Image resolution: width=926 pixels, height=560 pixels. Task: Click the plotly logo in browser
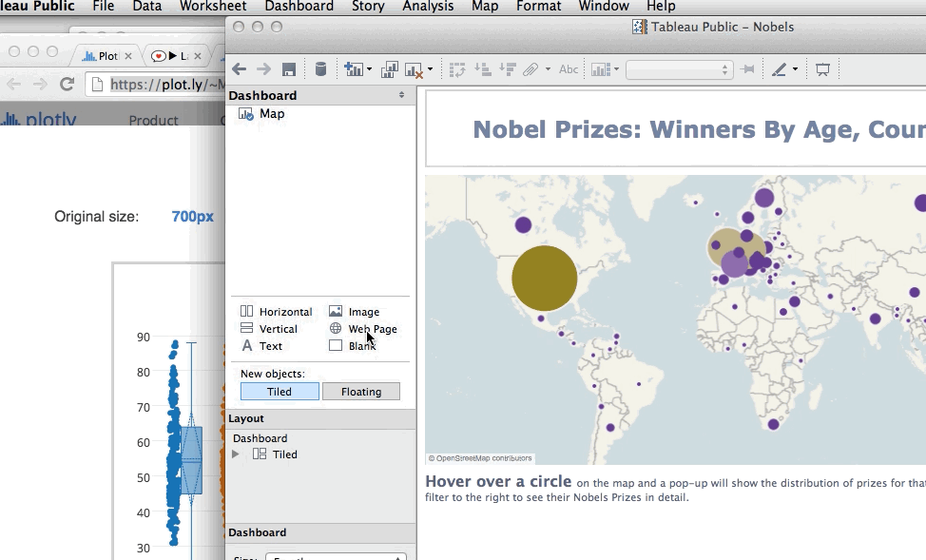click(x=39, y=119)
